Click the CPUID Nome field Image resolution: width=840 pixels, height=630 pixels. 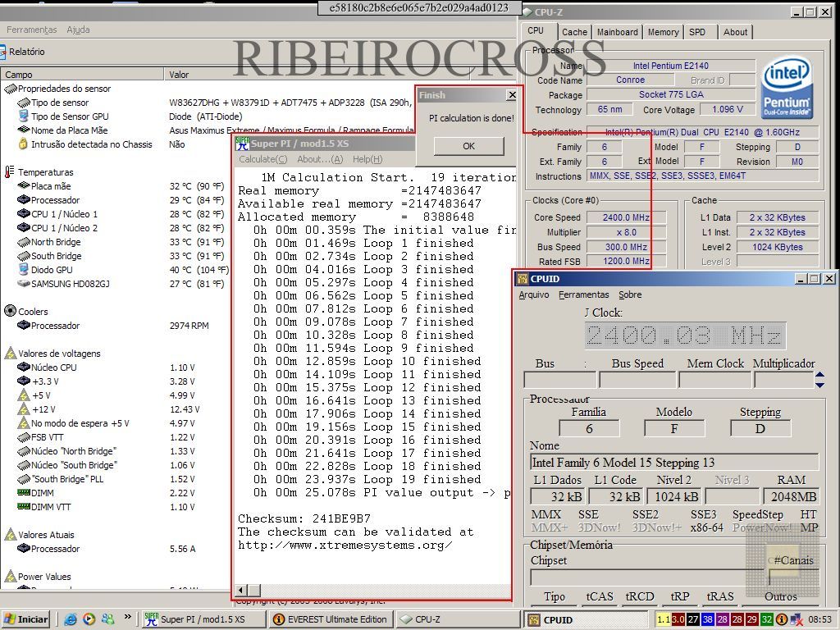point(674,463)
